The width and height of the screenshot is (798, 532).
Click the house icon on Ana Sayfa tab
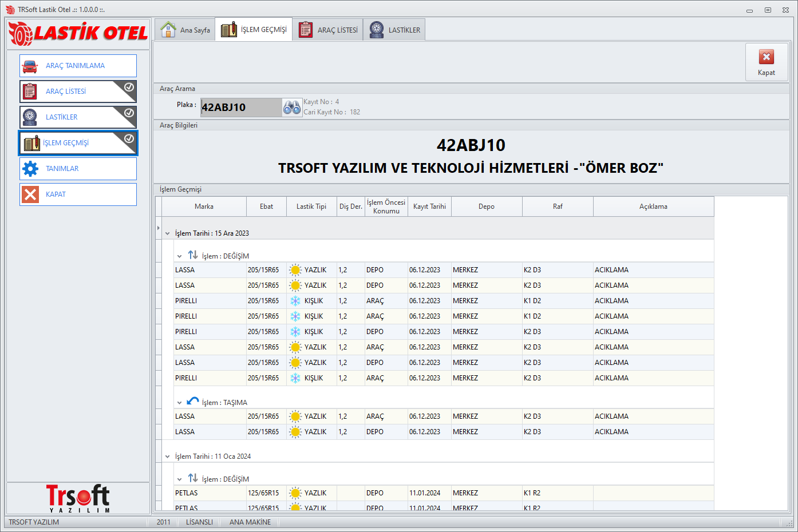(168, 30)
